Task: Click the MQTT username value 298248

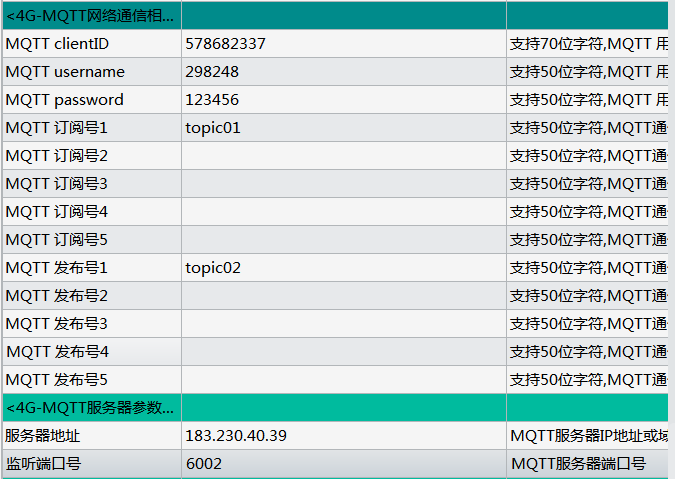Action: tap(343, 72)
